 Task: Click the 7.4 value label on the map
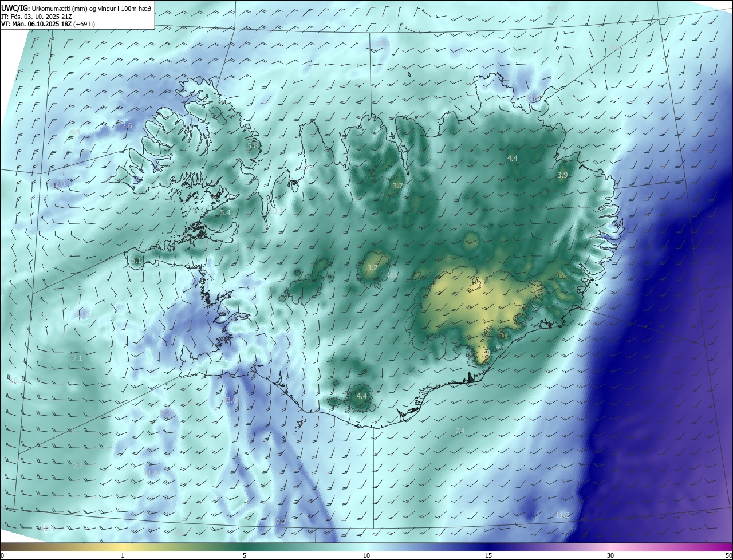[x=459, y=431]
